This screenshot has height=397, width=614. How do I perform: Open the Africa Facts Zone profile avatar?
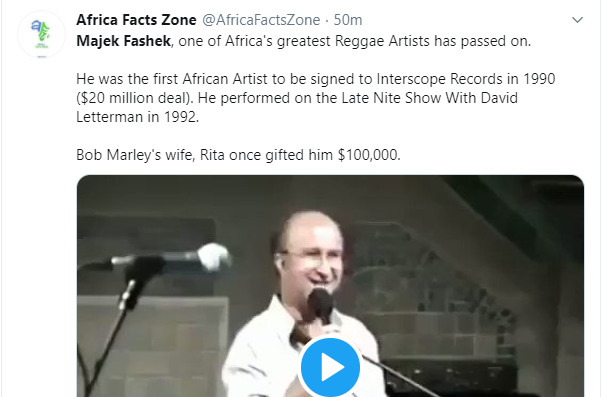pyautogui.click(x=42, y=35)
